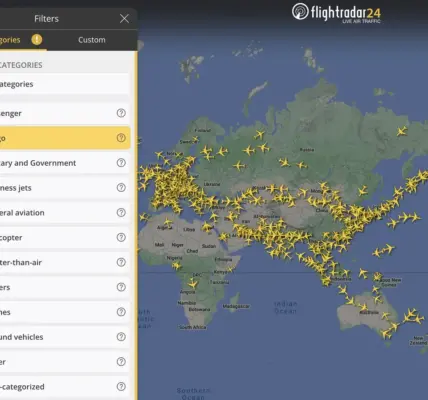Show help for the Cargo category
The height and width of the screenshot is (400, 428).
121,138
